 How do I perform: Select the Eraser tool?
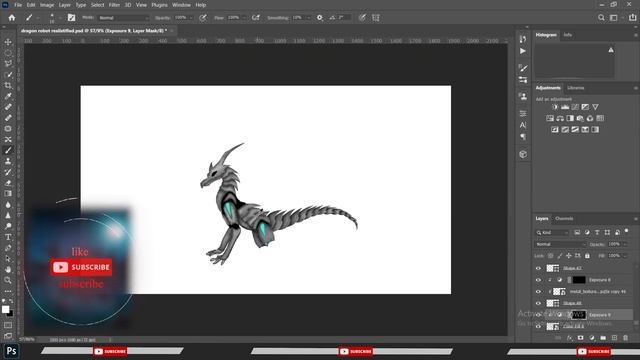pos(8,183)
